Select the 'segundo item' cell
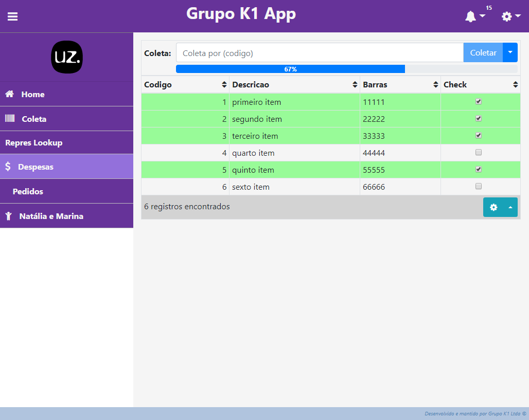Screen dimensions: 529x420 pyautogui.click(x=294, y=119)
